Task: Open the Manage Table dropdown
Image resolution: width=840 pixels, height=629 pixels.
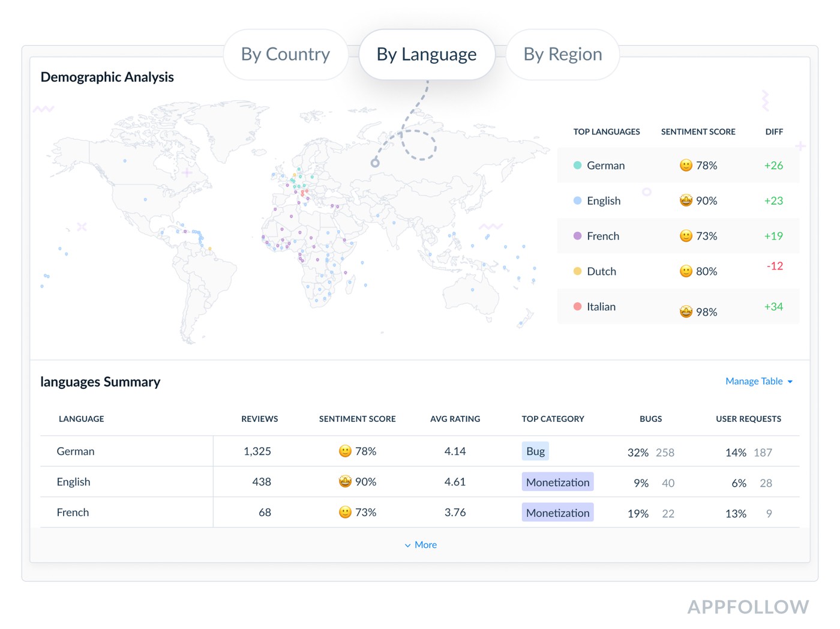Action: [758, 381]
